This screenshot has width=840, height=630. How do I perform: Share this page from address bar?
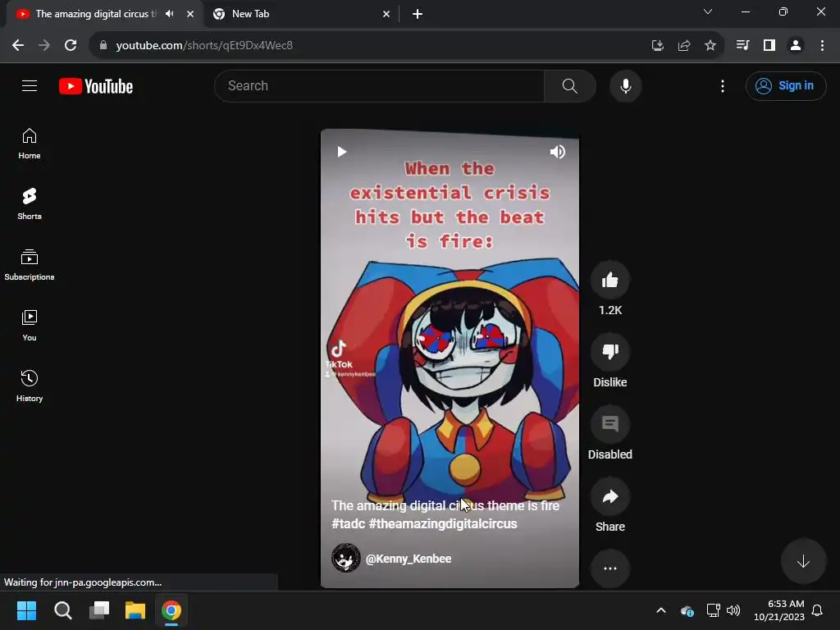(x=683, y=46)
